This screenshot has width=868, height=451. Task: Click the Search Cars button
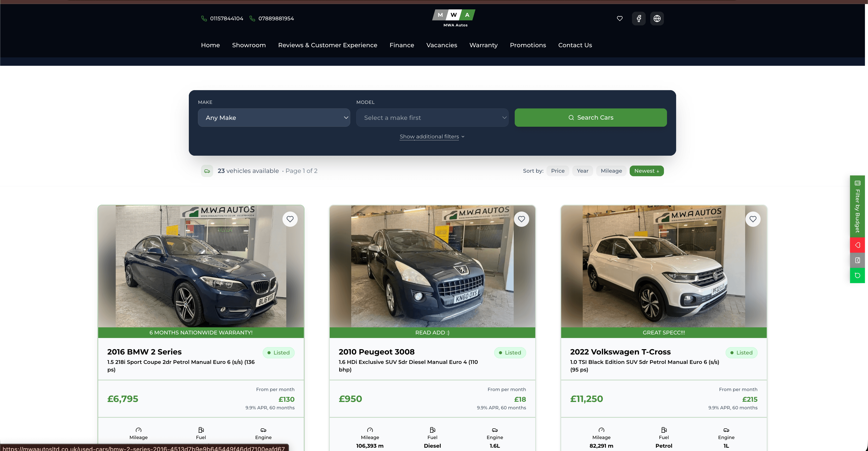coord(590,118)
